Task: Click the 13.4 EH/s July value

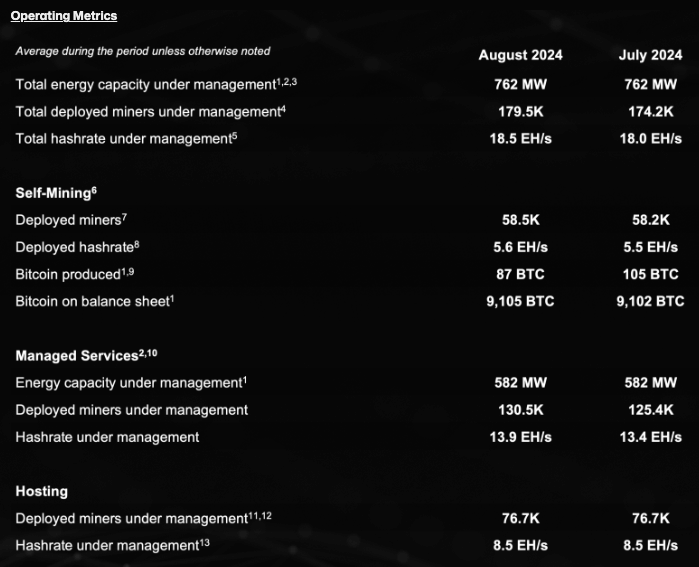Action: pyautogui.click(x=650, y=437)
